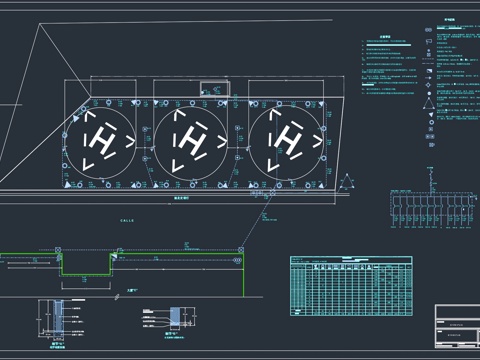Select the crossed-square node left of the green notch
Viewport: 480px width, 360px height.
point(58,250)
